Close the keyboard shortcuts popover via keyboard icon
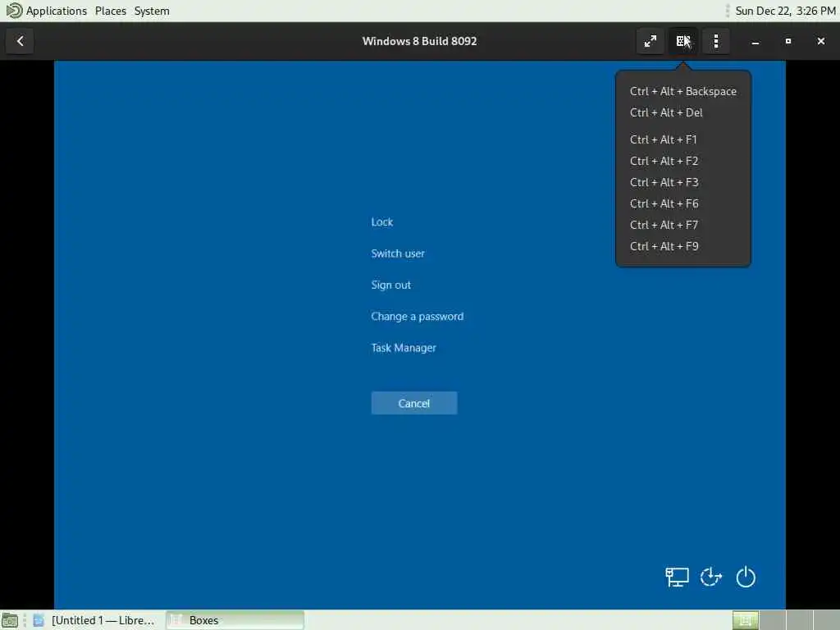Image resolution: width=840 pixels, height=630 pixels. tap(683, 41)
